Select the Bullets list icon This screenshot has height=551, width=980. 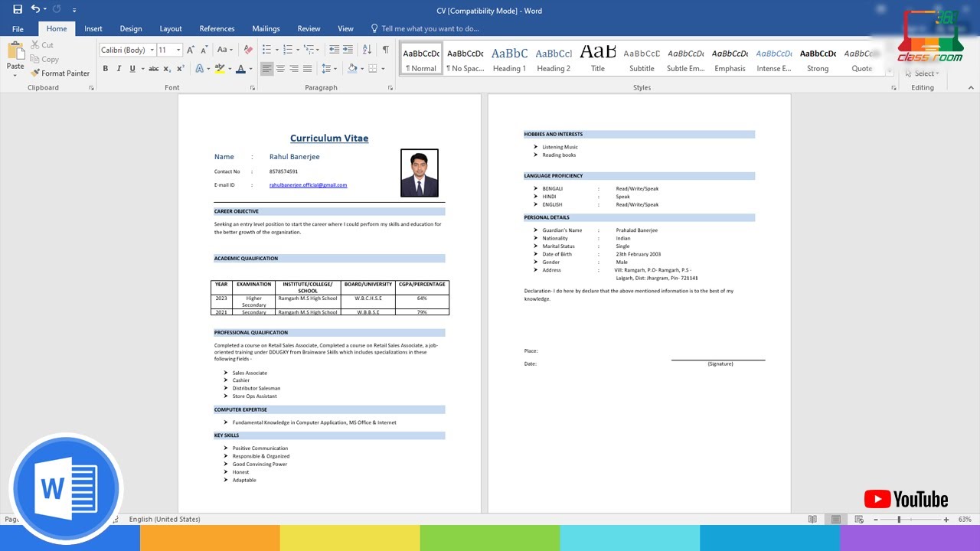pyautogui.click(x=267, y=50)
